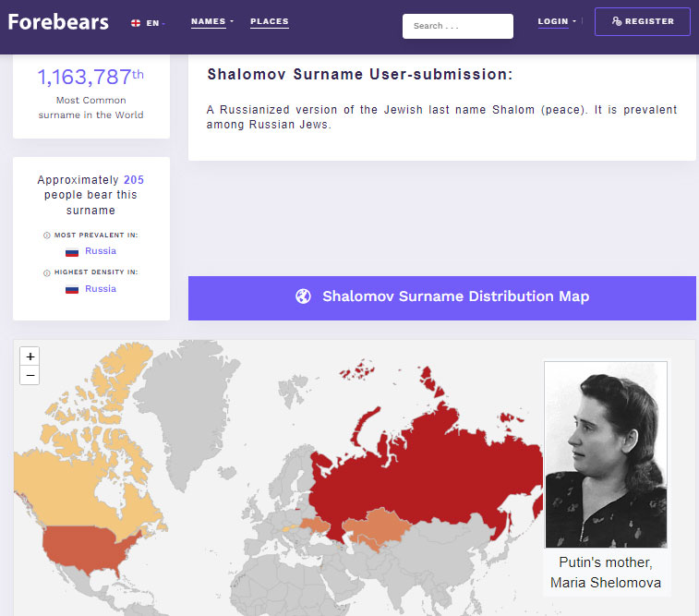Click the user icon in REGISTER button
The width and height of the screenshot is (699, 616).
coord(617,21)
